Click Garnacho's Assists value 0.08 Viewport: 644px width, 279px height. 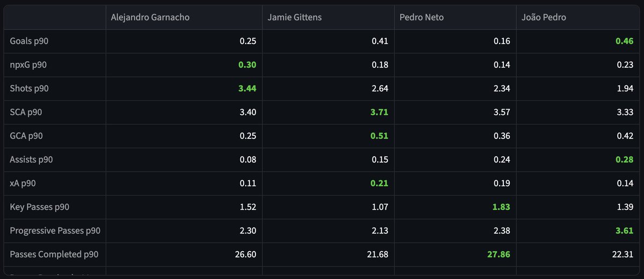[x=247, y=159]
